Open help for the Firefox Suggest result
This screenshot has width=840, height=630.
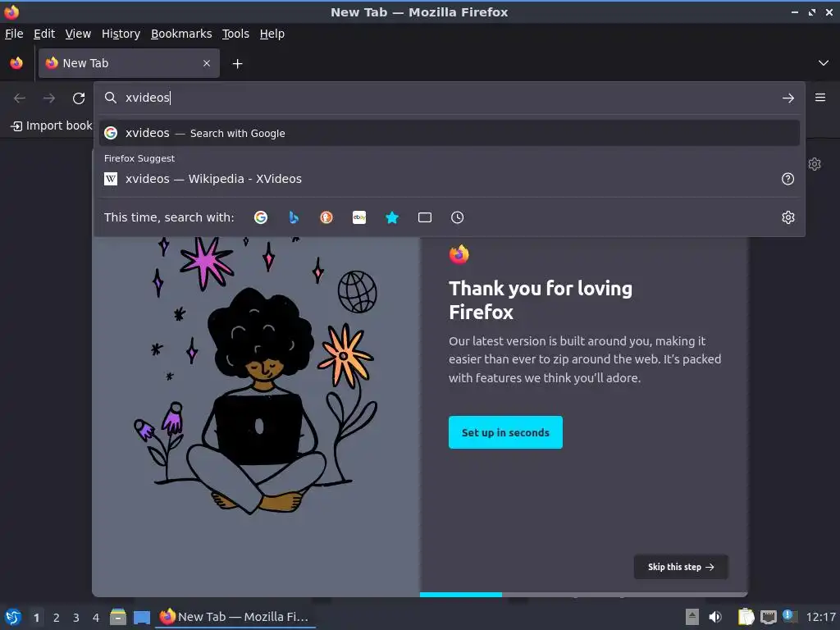(x=787, y=179)
